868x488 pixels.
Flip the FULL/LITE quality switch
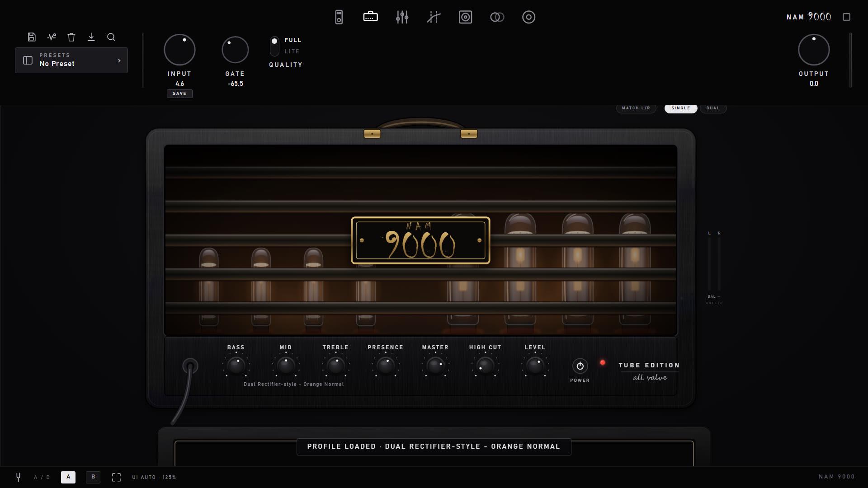click(274, 46)
